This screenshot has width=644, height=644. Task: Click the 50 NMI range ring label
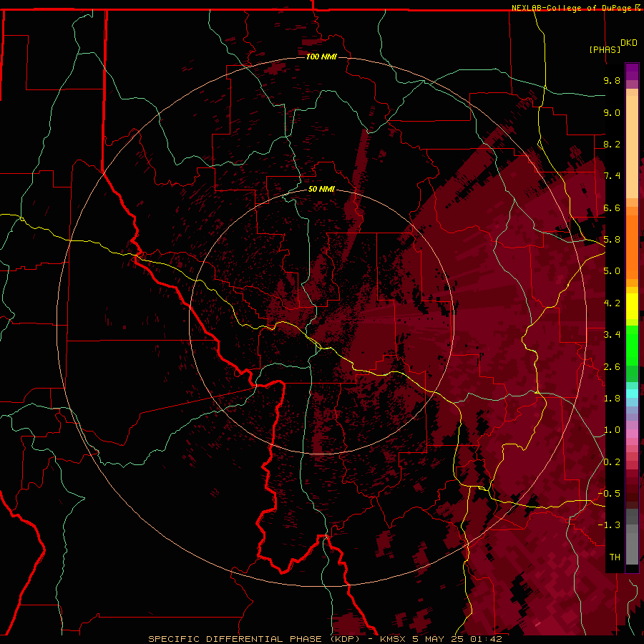pyautogui.click(x=321, y=189)
